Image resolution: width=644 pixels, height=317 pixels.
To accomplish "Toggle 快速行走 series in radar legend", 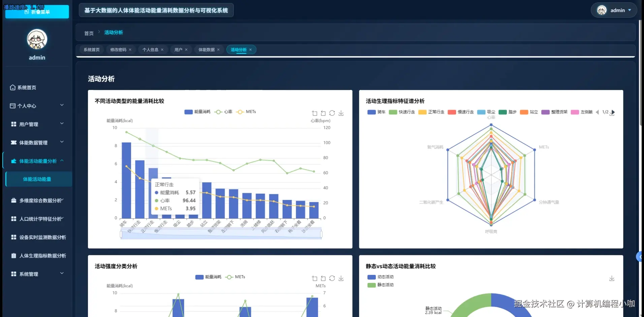I will 402,112.
